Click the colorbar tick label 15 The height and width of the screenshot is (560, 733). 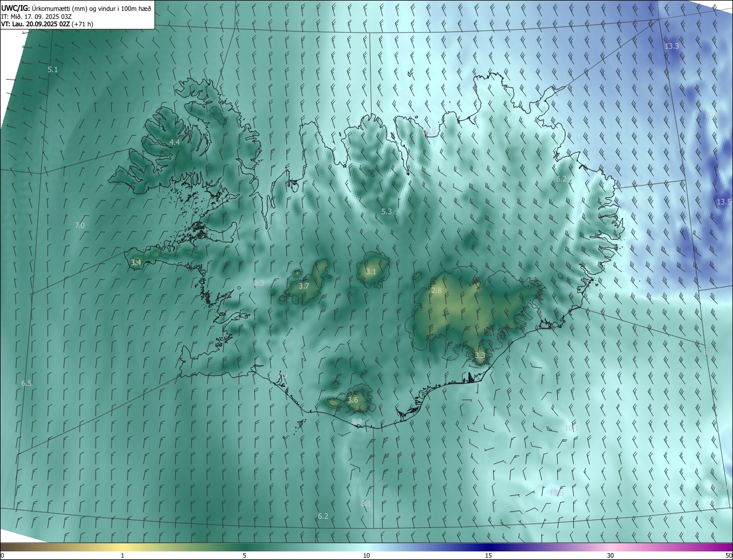coord(488,556)
